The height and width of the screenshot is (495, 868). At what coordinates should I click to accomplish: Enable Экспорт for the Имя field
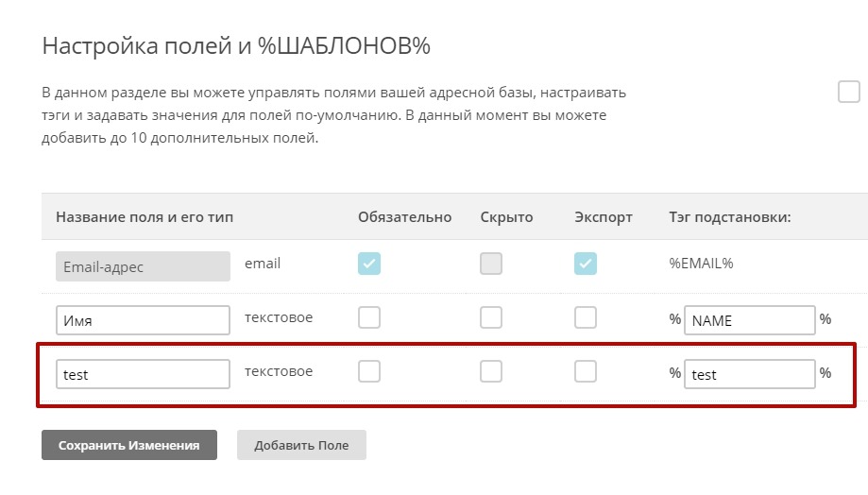coord(586,318)
